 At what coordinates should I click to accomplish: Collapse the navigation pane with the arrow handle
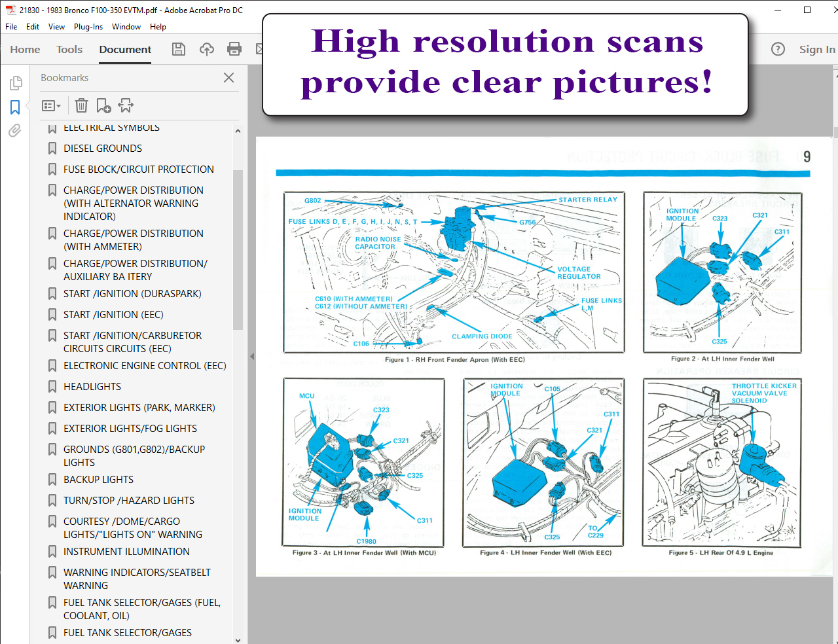pos(252,357)
